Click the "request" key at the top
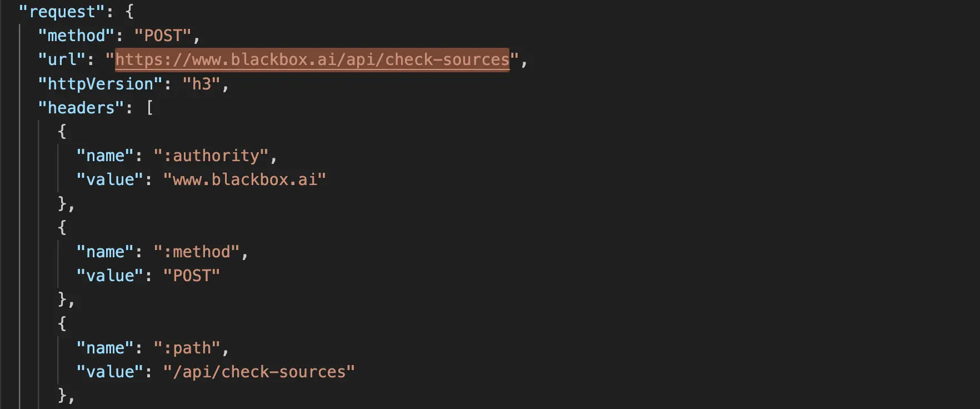Screen dimensions: 980x409 click(x=63, y=12)
